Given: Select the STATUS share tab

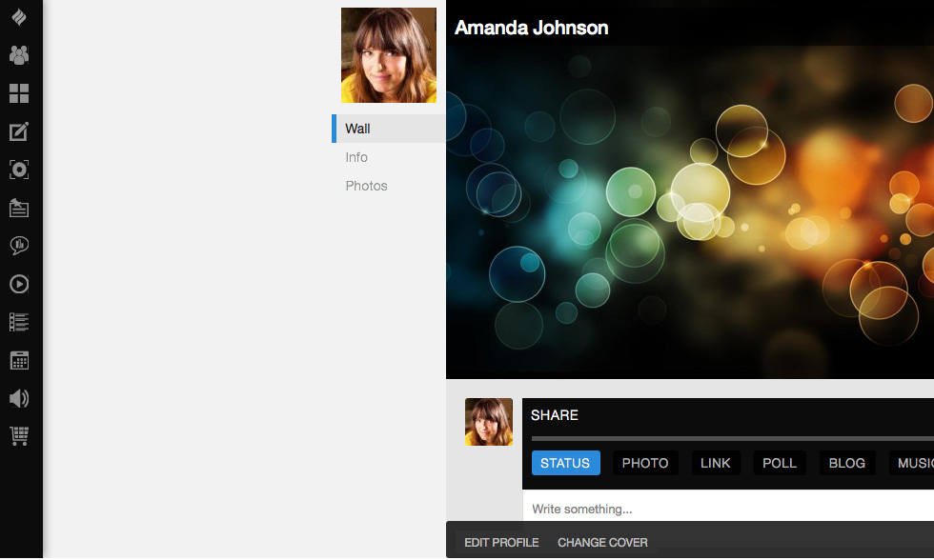Looking at the screenshot, I should pos(565,463).
